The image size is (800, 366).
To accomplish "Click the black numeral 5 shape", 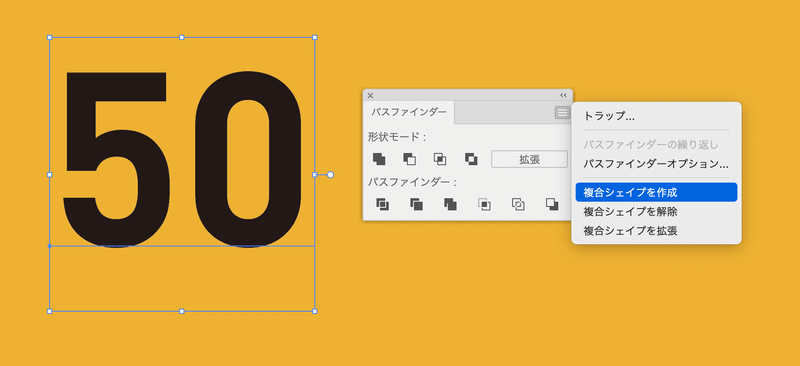I will coord(116,159).
